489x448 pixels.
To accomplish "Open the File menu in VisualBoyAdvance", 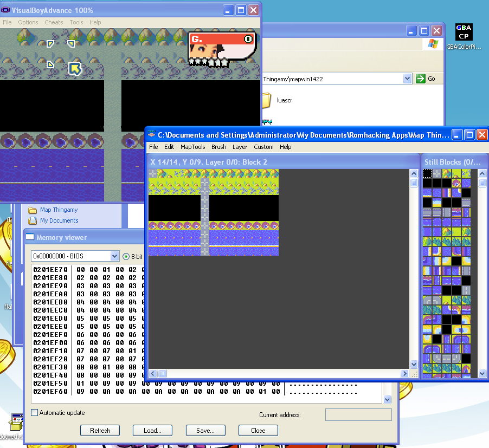I will pos(7,22).
